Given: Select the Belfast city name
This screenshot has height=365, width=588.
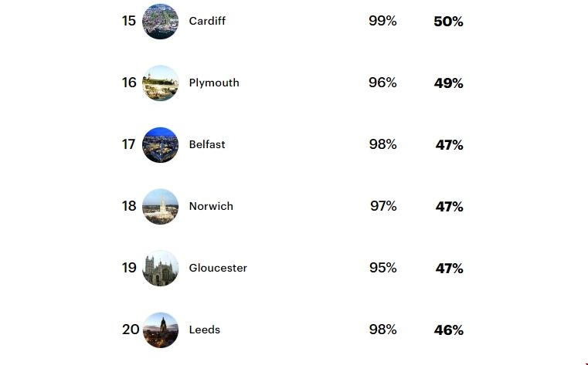Looking at the screenshot, I should tap(207, 145).
